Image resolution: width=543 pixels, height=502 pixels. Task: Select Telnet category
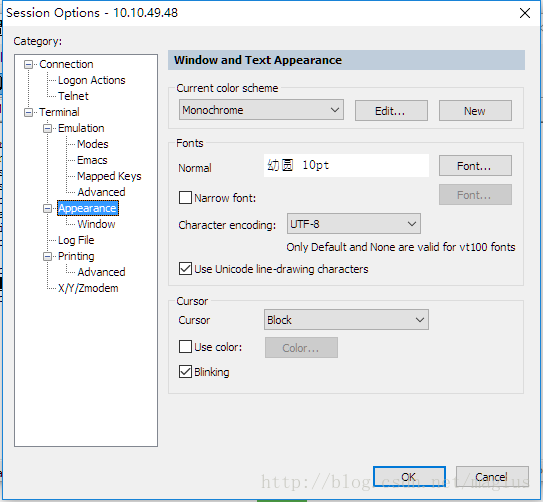(x=73, y=96)
